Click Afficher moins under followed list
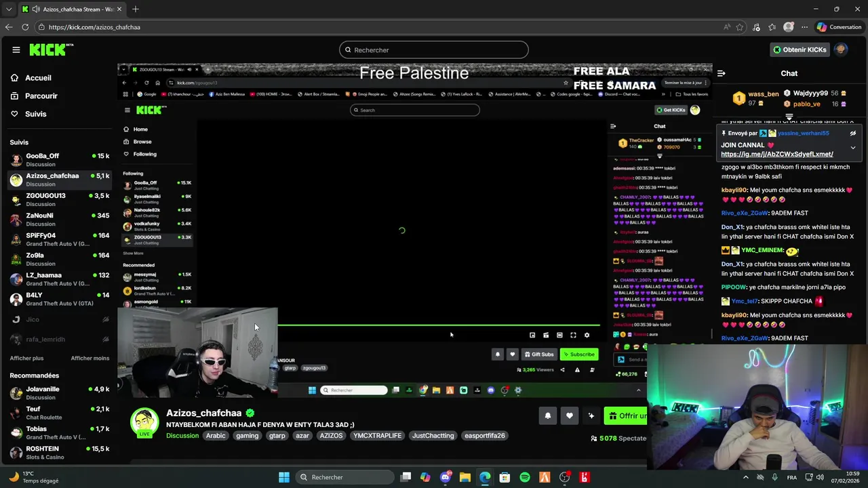Viewport: 868px width, 488px height. 90,359
